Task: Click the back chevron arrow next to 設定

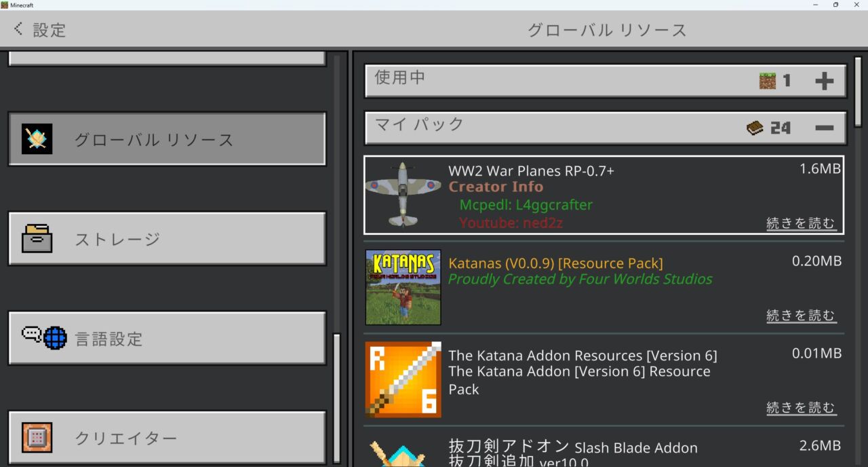Action: (17, 29)
